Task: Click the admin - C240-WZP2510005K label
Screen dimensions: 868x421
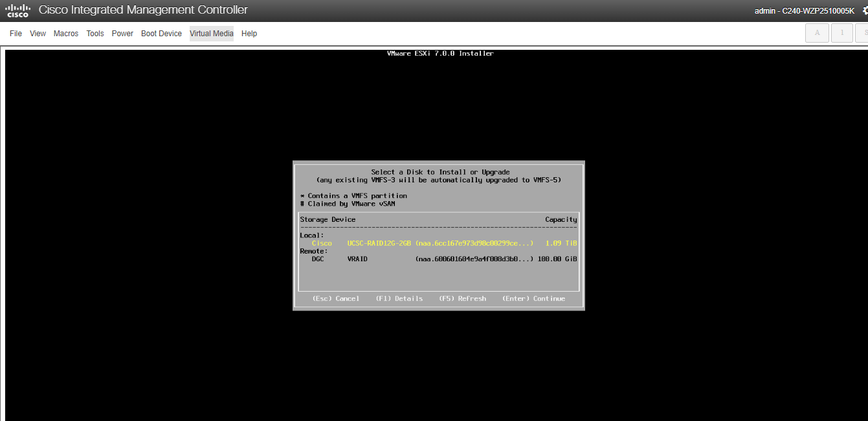Action: tap(805, 11)
